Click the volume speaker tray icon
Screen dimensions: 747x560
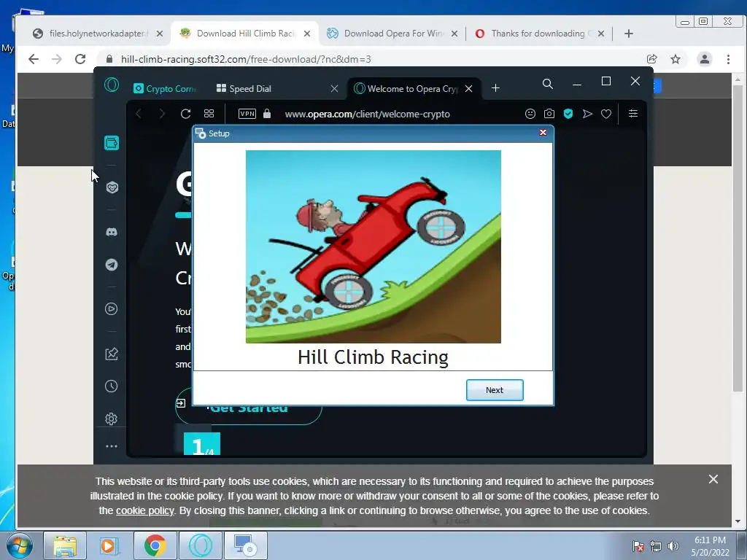pyautogui.click(x=673, y=546)
